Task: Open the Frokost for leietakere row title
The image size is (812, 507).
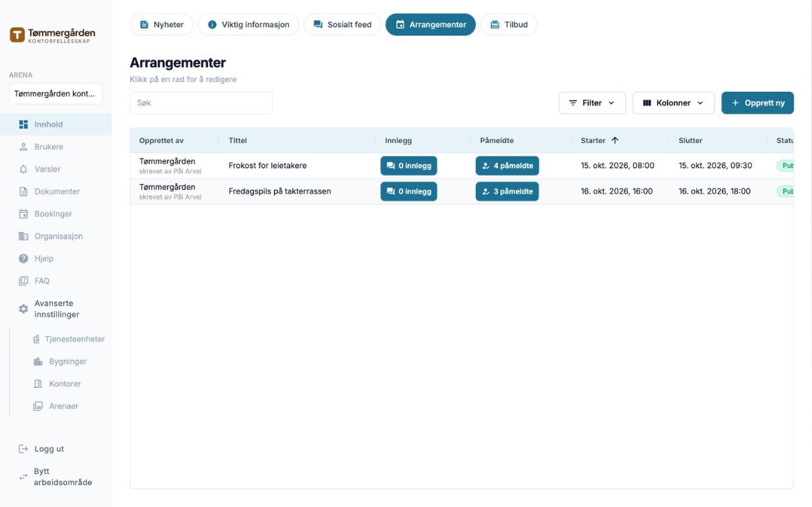Action: coord(268,166)
